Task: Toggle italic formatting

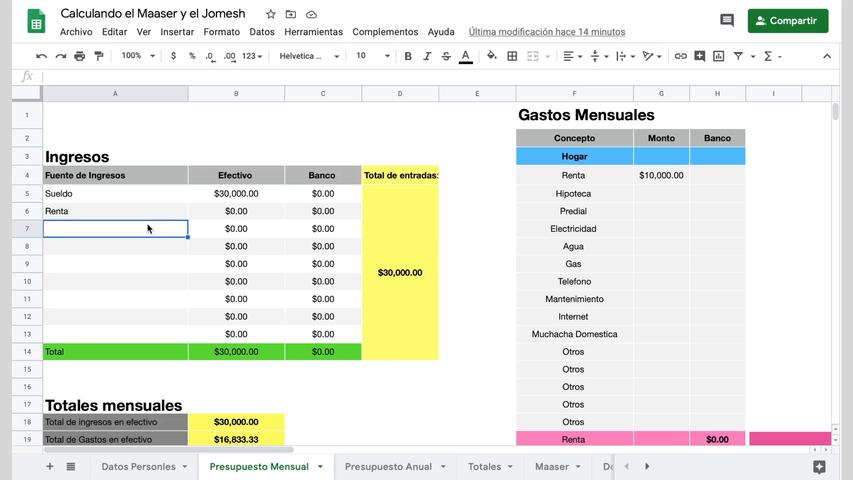Action: coord(427,56)
